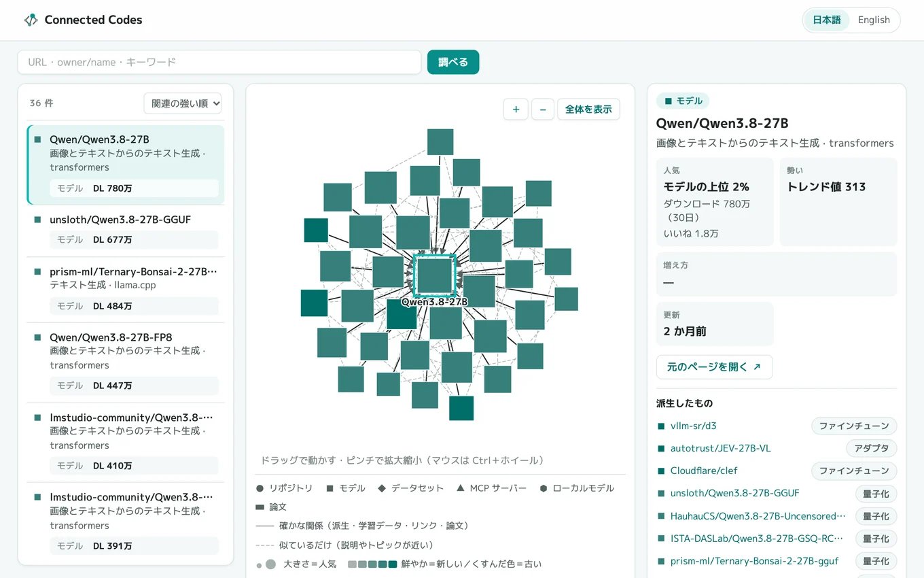Open the HauhauCS/Qwen3.8-27B-Uncensored link
Screen dimensions: 924x578
pos(758,516)
